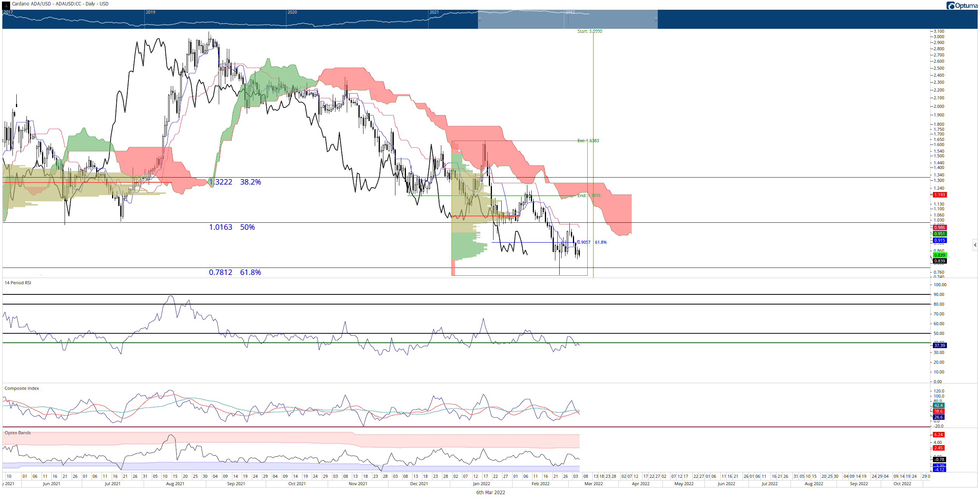Image resolution: width=980 pixels, height=500 pixels.
Task: Click the Sep 2021 label on the date axis
Action: (x=236, y=484)
